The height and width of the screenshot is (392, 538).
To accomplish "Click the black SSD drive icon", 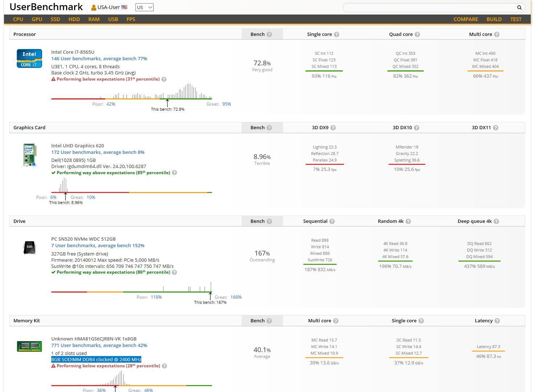I will pos(29,247).
